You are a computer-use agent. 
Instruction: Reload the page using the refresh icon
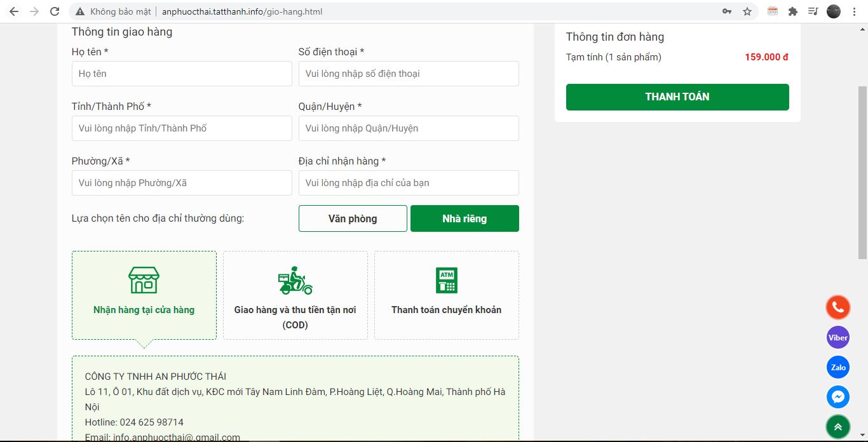pyautogui.click(x=55, y=11)
